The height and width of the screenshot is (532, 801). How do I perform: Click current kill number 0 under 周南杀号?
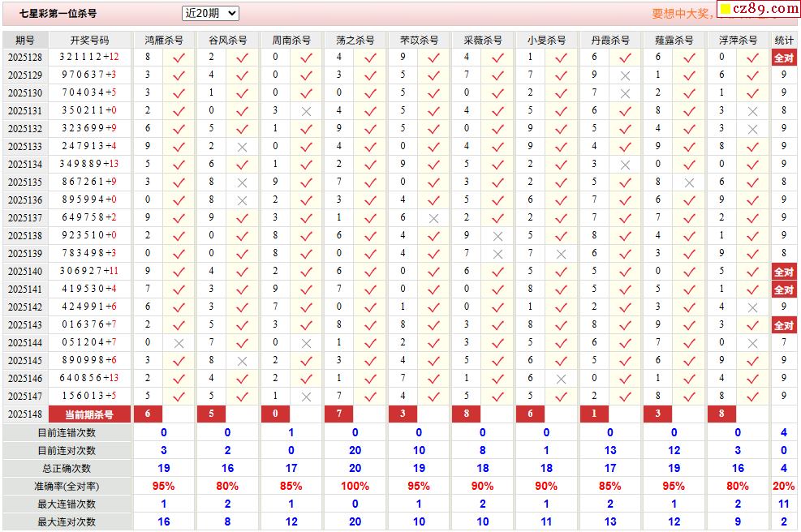coord(275,414)
